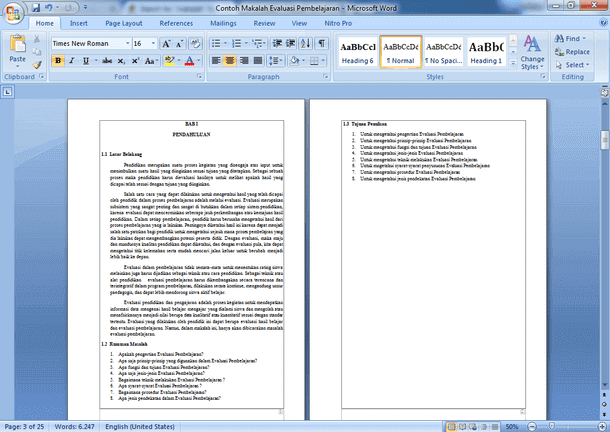Click the paragraph shading color button
The image size is (610, 432).
pyautogui.click(x=294, y=60)
